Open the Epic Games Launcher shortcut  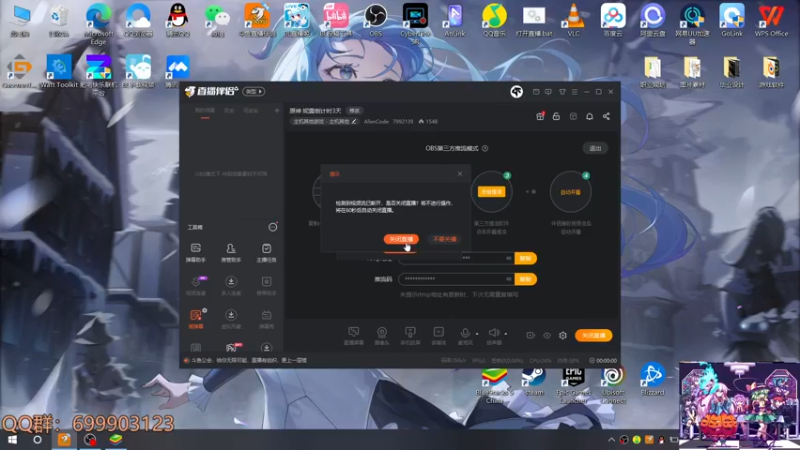coord(573,384)
